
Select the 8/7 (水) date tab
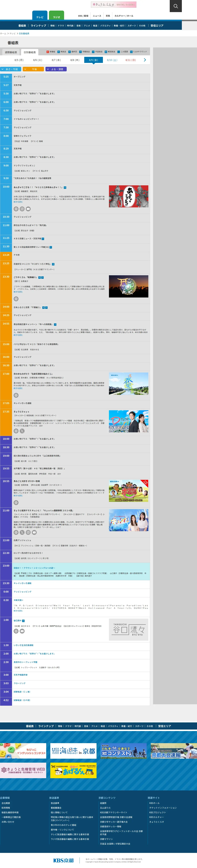point(56,60)
